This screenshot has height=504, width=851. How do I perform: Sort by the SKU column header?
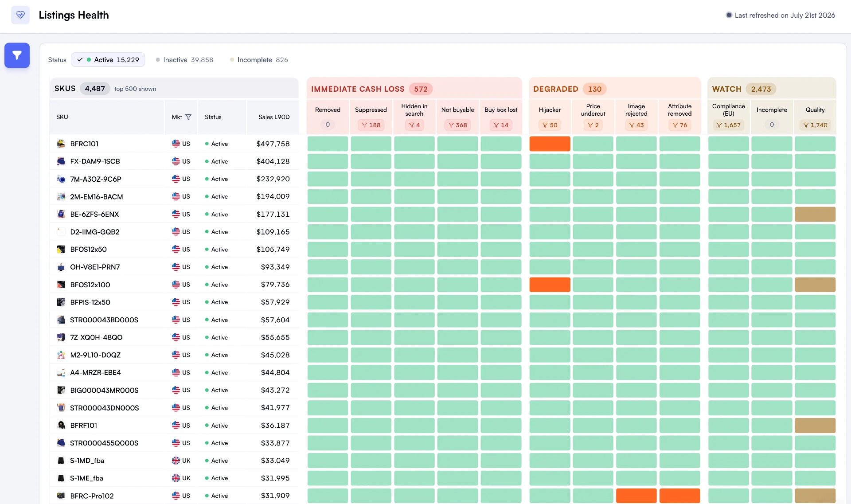[x=62, y=117]
